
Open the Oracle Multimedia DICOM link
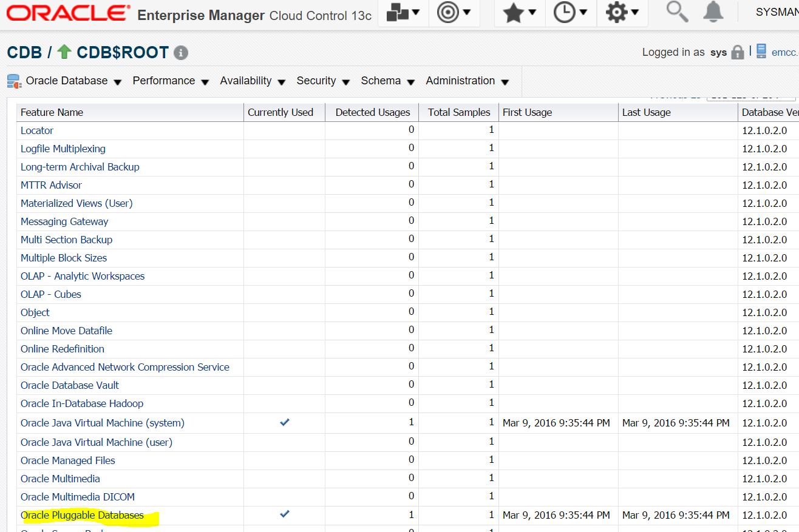point(78,497)
